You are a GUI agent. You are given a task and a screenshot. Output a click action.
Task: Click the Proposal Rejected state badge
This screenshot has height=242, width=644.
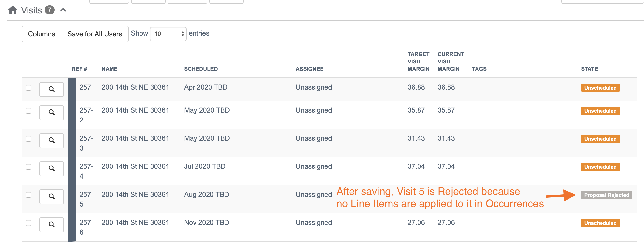pyautogui.click(x=606, y=195)
